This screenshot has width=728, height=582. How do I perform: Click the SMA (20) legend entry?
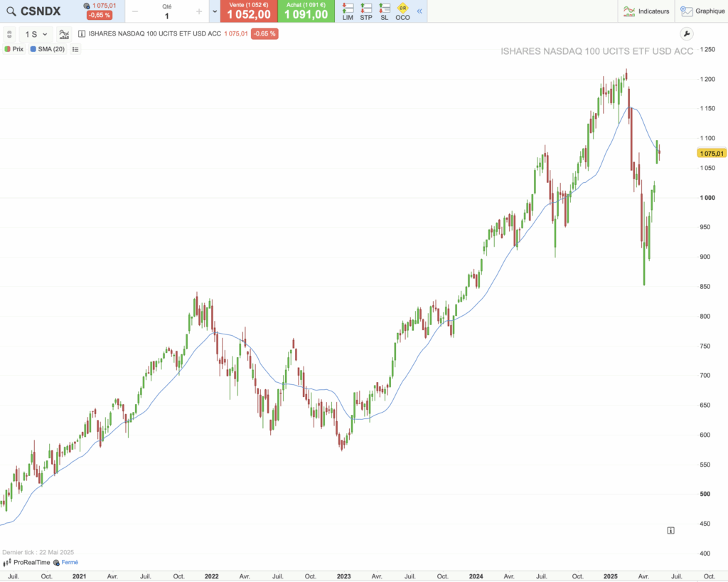click(x=48, y=49)
